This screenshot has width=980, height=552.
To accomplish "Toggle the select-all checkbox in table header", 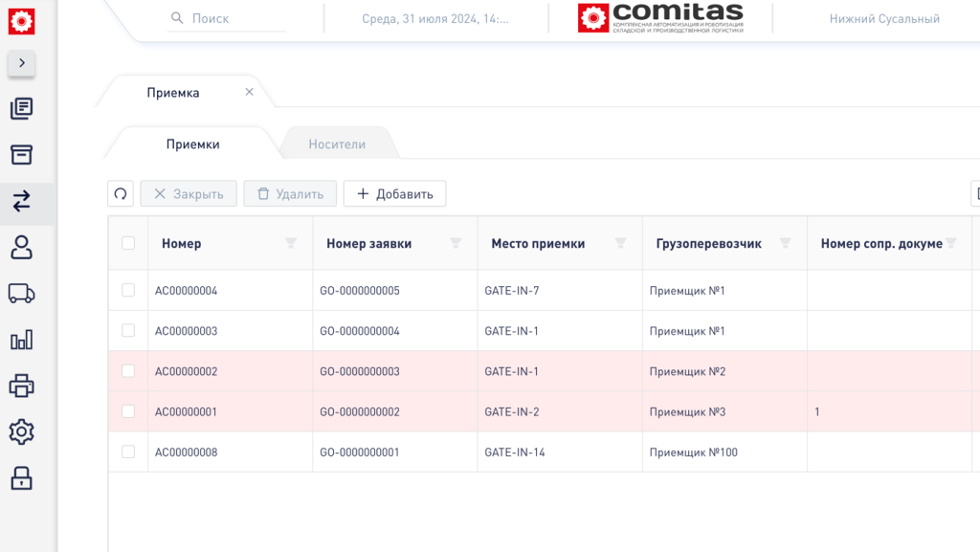I will coord(128,243).
